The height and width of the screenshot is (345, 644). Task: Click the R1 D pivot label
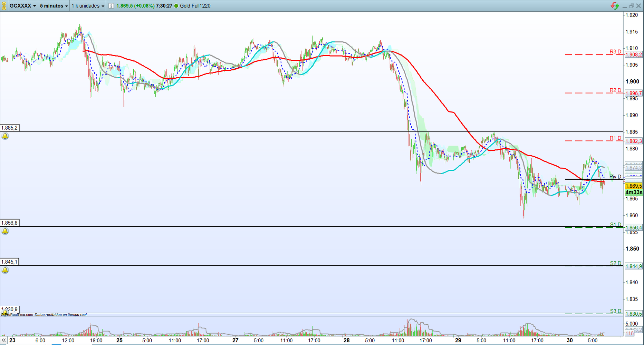(x=615, y=138)
